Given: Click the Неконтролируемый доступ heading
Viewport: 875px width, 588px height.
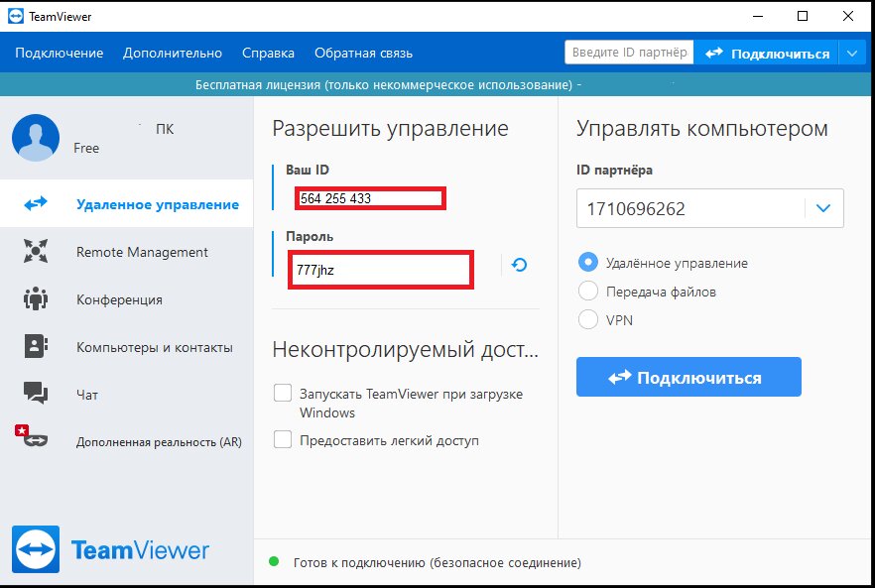Looking at the screenshot, I should 405,350.
